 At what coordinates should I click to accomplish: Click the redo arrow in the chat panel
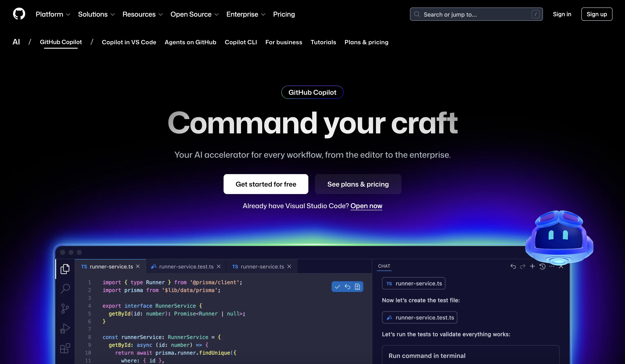[523, 266]
